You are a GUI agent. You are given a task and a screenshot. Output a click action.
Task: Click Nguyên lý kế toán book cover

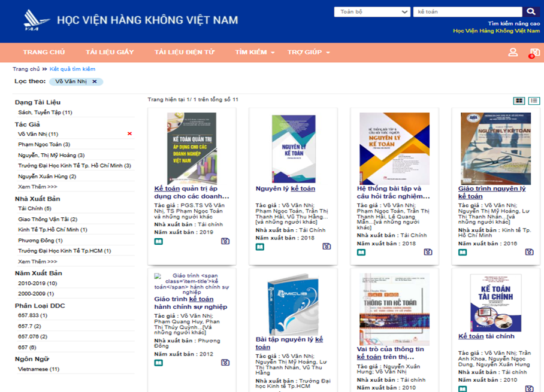tap(294, 148)
